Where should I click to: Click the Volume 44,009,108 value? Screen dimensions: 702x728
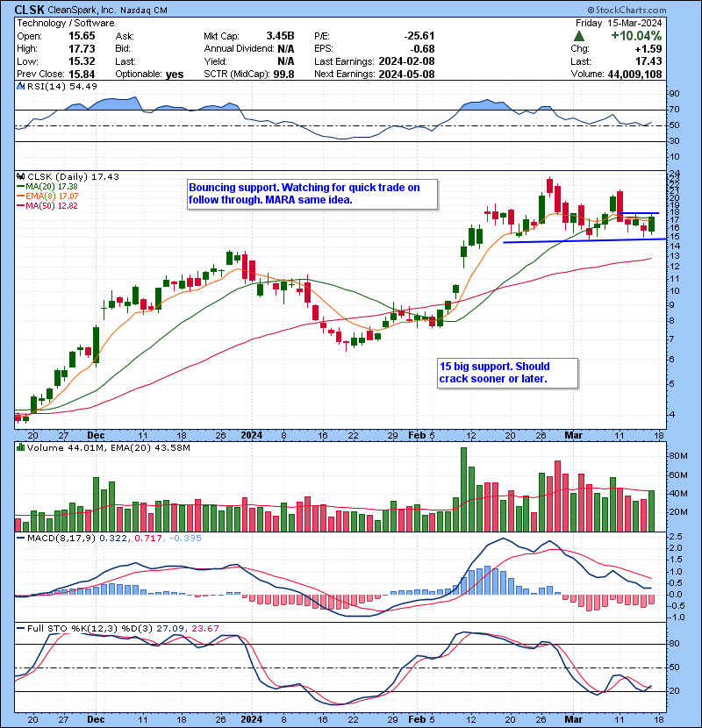(x=634, y=74)
